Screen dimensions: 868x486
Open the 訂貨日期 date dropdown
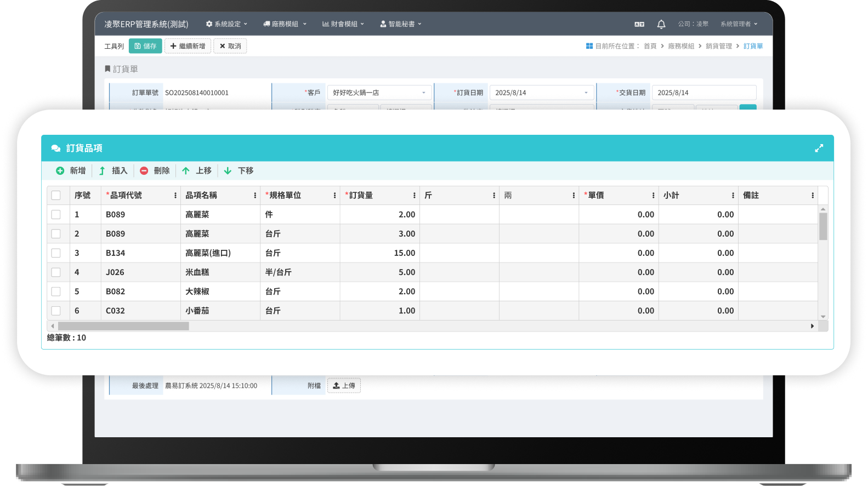(541, 93)
